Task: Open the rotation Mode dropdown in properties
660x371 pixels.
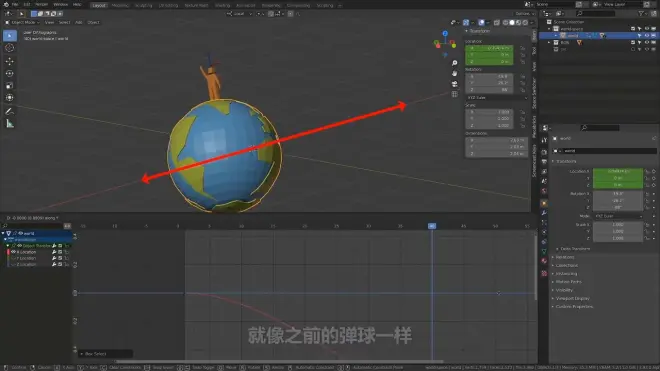Action: pyautogui.click(x=618, y=216)
